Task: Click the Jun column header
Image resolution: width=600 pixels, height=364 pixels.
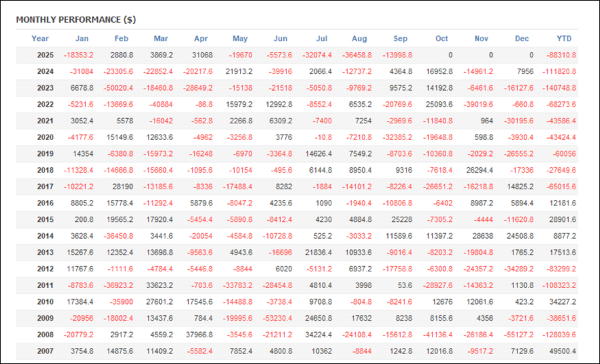Action: point(281,39)
